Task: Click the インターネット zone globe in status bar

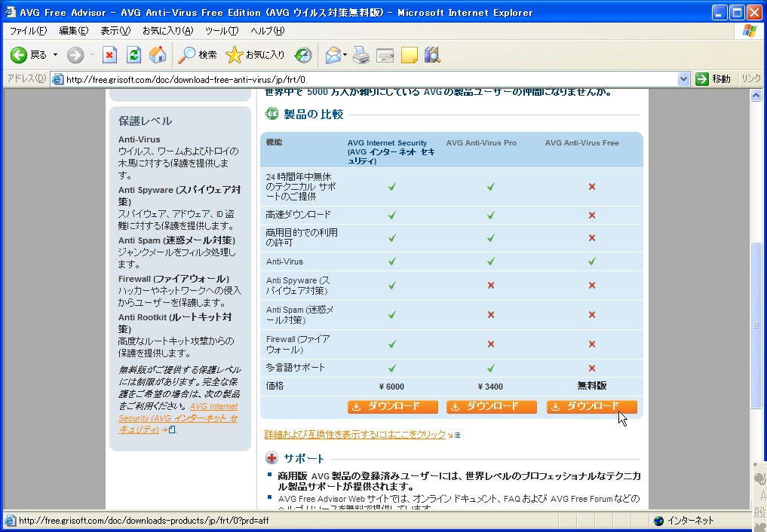Action: (x=659, y=521)
